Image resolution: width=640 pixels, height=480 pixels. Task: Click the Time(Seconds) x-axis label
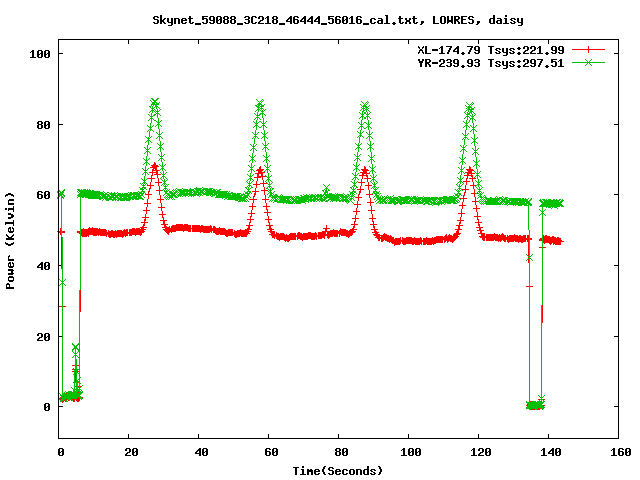338,471
